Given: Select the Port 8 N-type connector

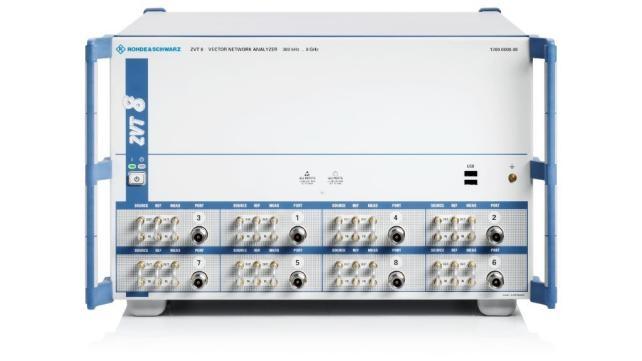Looking at the screenshot, I should [x=396, y=280].
